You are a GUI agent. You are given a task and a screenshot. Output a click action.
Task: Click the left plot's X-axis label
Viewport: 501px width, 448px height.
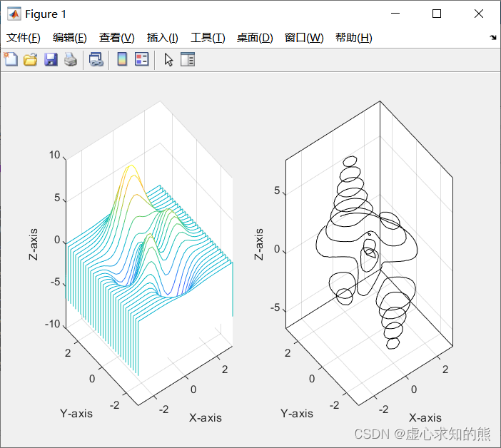click(206, 417)
